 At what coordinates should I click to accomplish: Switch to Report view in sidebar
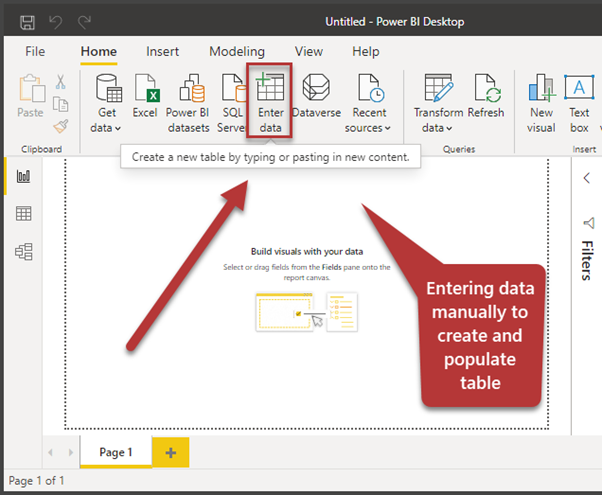(23, 176)
